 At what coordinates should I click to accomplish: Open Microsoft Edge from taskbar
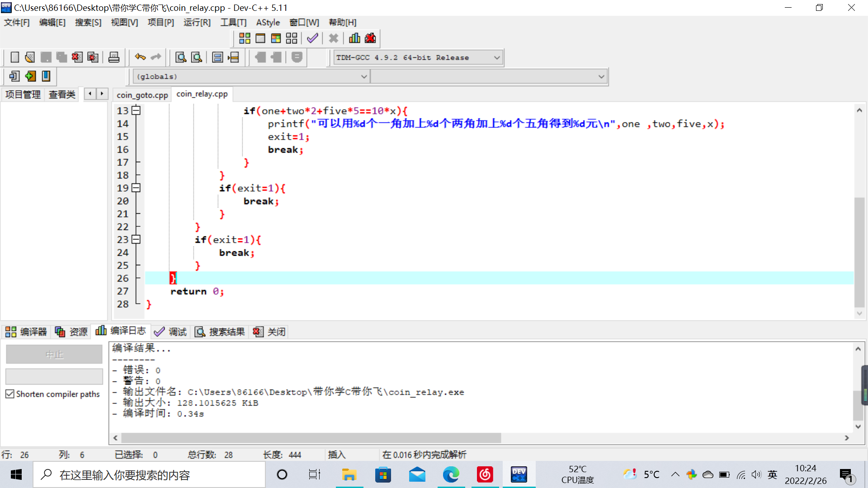coord(451,474)
